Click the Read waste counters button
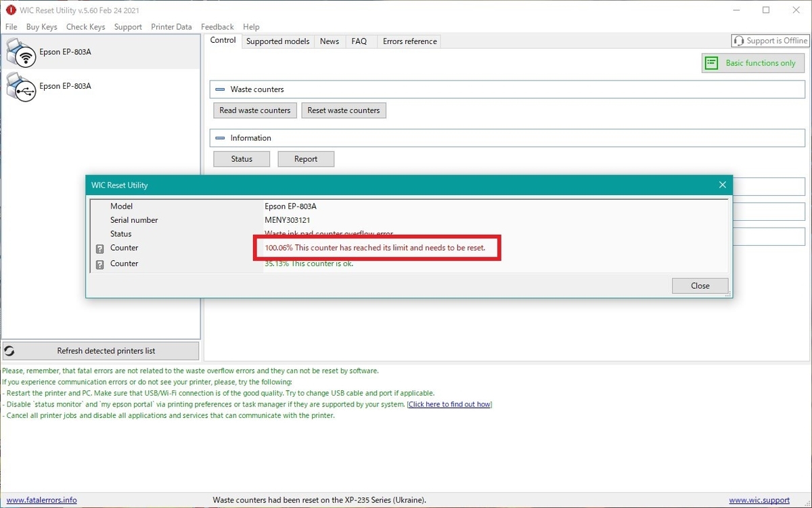The width and height of the screenshot is (812, 508). click(x=255, y=110)
